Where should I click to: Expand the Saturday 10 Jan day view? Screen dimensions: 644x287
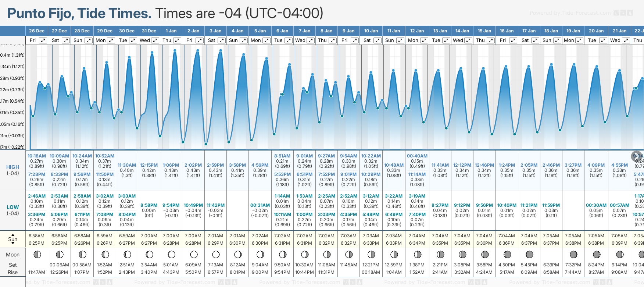[377, 40]
